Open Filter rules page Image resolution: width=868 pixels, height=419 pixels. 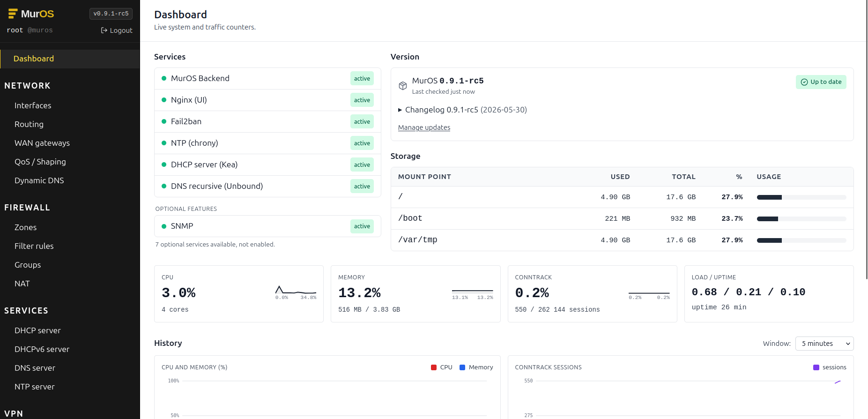tap(34, 246)
